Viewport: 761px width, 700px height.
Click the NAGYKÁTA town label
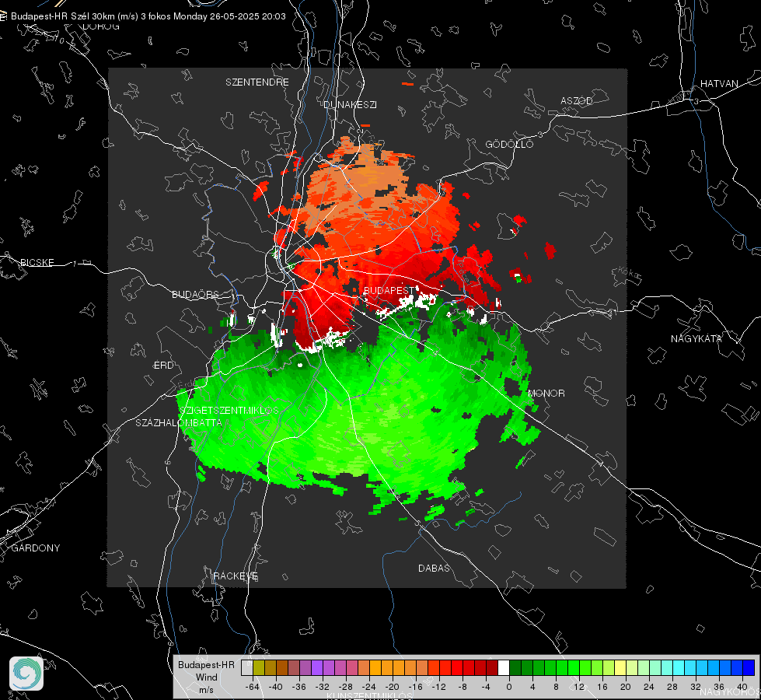tap(696, 338)
